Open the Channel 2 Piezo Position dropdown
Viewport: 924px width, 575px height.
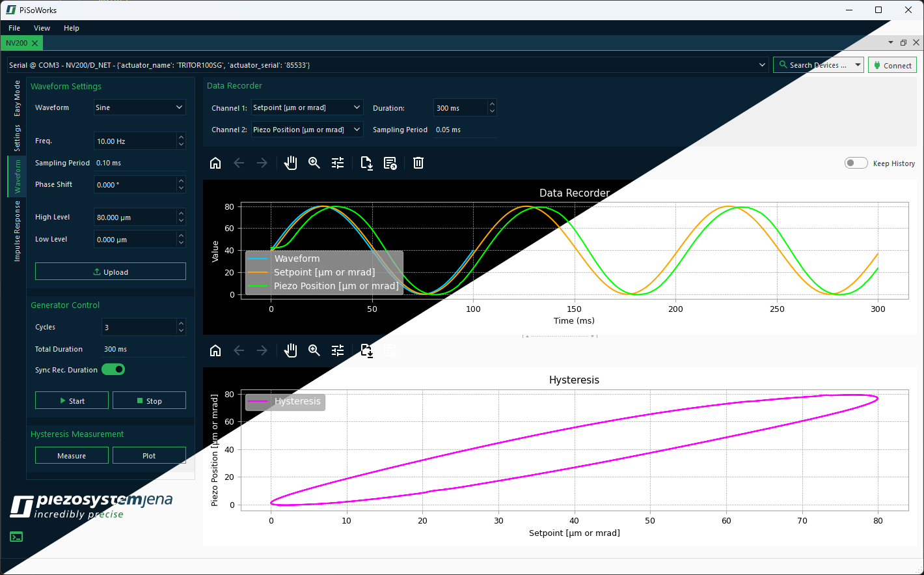click(x=306, y=130)
